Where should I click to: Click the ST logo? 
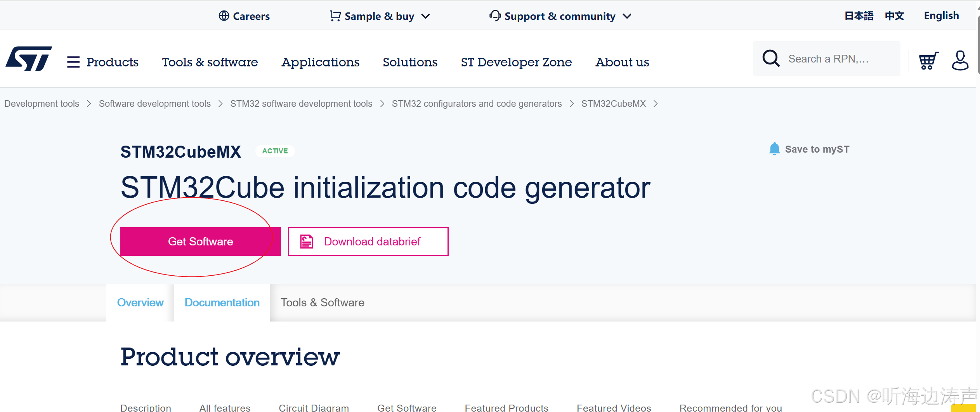(x=29, y=59)
